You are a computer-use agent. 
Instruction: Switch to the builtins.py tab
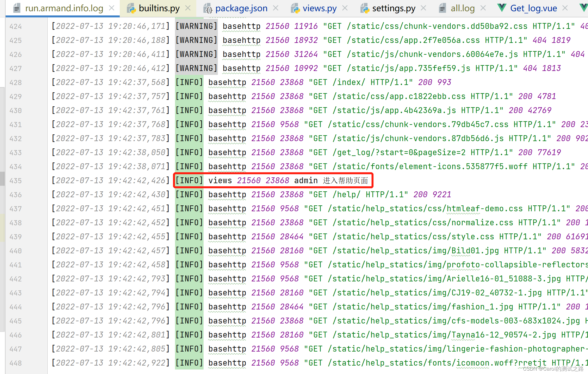coord(159,8)
